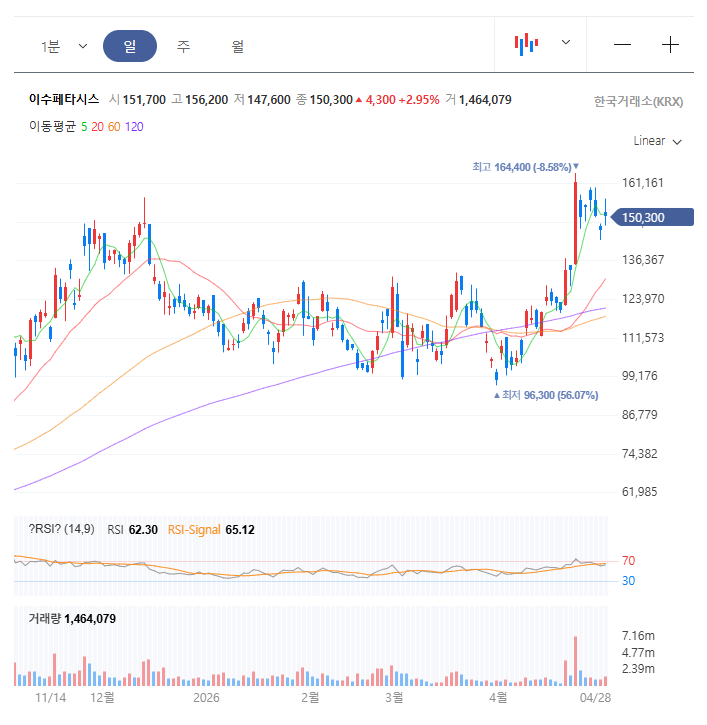The image size is (707, 725).
Task: Click the RSI 30 oversold level label
Action: pyautogui.click(x=628, y=581)
